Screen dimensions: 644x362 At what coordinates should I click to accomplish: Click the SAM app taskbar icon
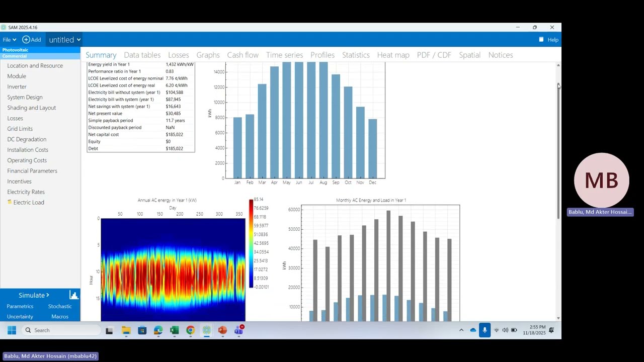coord(206,330)
